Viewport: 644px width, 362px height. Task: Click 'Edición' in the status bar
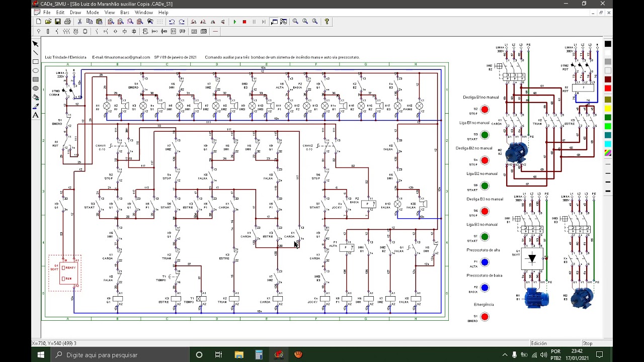(538, 343)
